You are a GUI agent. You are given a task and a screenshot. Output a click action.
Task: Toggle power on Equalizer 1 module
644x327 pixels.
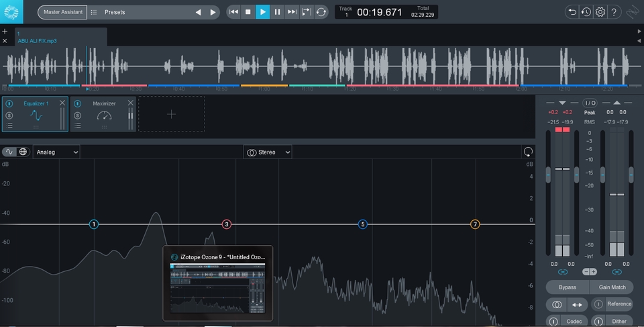(x=9, y=103)
